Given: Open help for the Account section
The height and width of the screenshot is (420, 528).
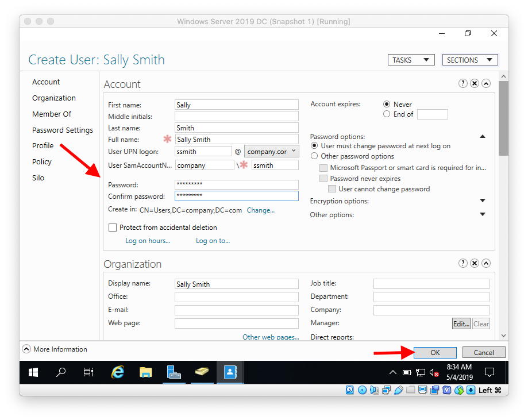Looking at the screenshot, I should (463, 83).
